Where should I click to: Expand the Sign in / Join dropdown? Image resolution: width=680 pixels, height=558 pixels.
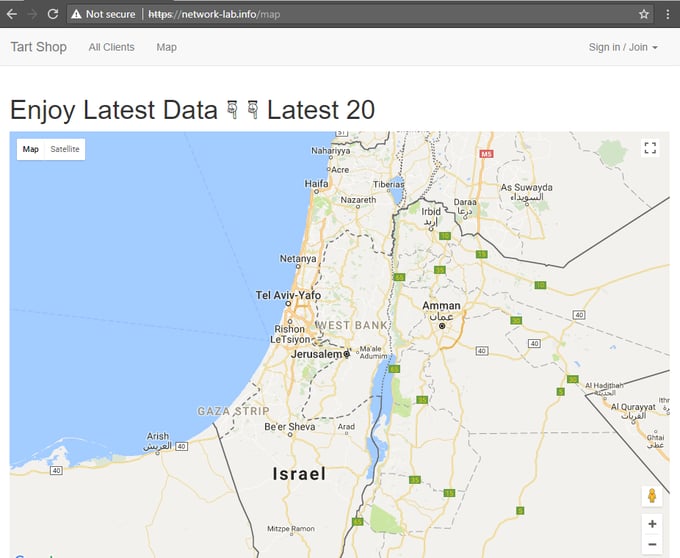pos(623,47)
